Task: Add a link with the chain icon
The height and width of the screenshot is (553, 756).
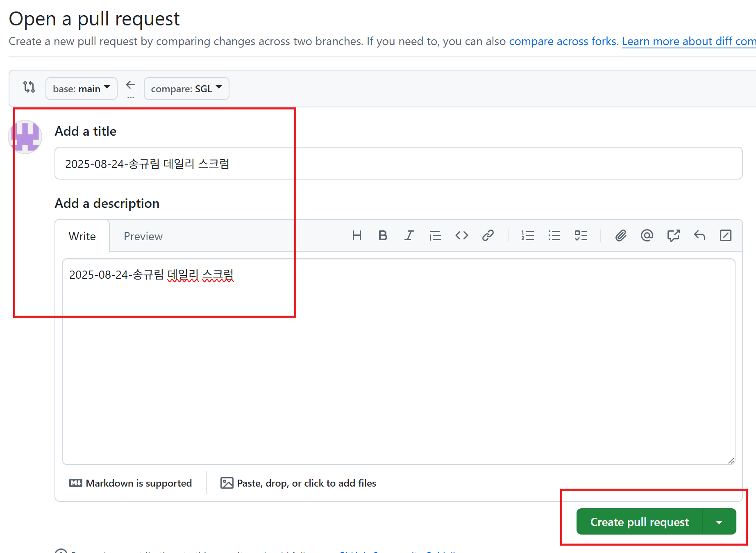Action: coord(488,235)
